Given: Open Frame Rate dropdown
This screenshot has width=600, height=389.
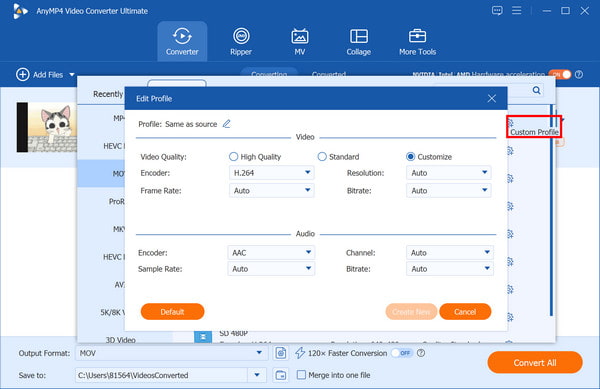Looking at the screenshot, I should point(272,190).
